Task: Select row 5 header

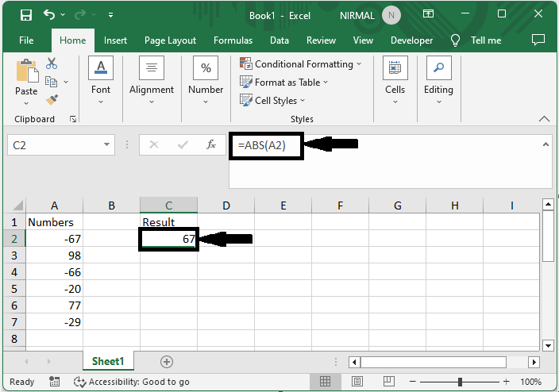Action: (14, 289)
